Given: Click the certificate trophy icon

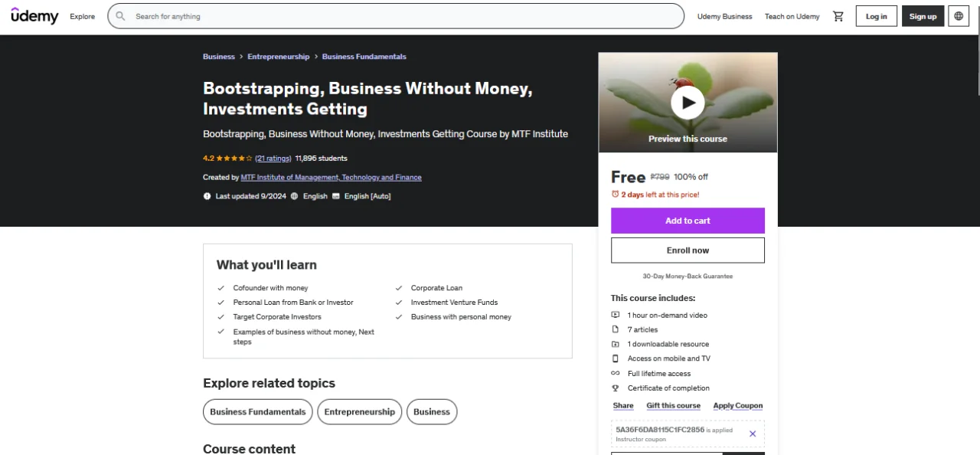Looking at the screenshot, I should (615, 388).
